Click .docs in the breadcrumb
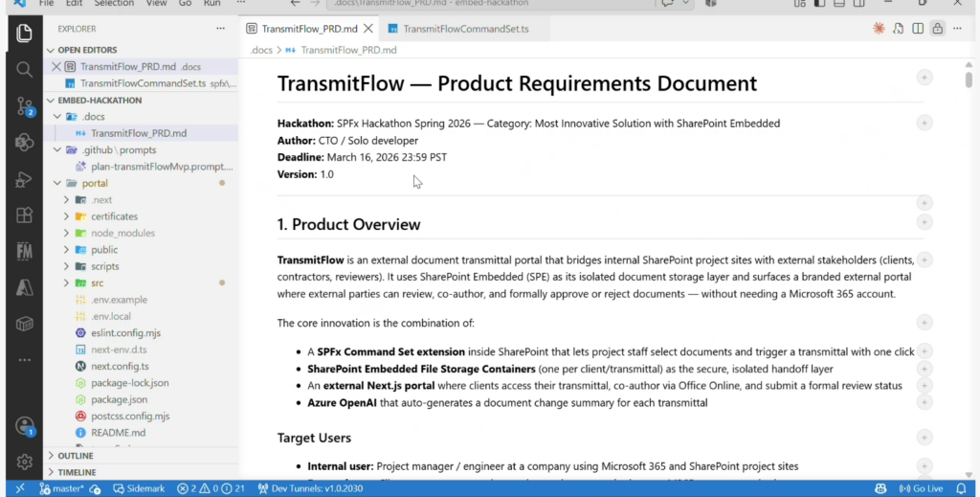The height and width of the screenshot is (497, 980). pyautogui.click(x=260, y=50)
